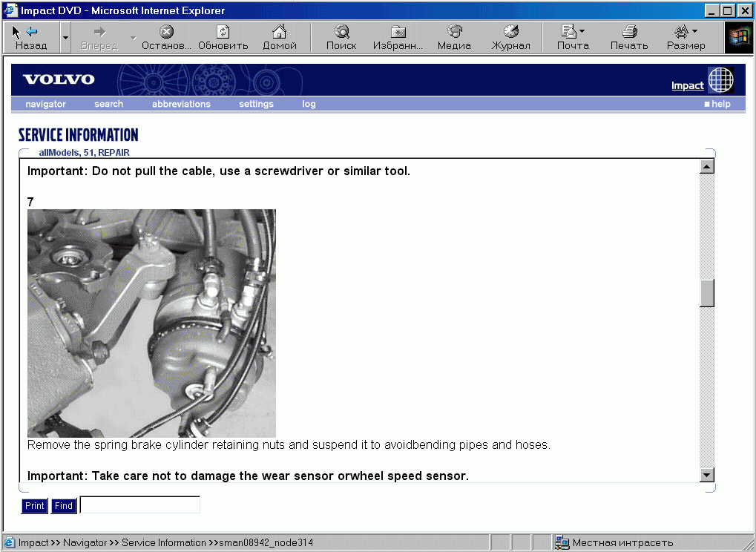Click the Find button
Image resolution: width=756 pixels, height=552 pixels.
pos(64,506)
